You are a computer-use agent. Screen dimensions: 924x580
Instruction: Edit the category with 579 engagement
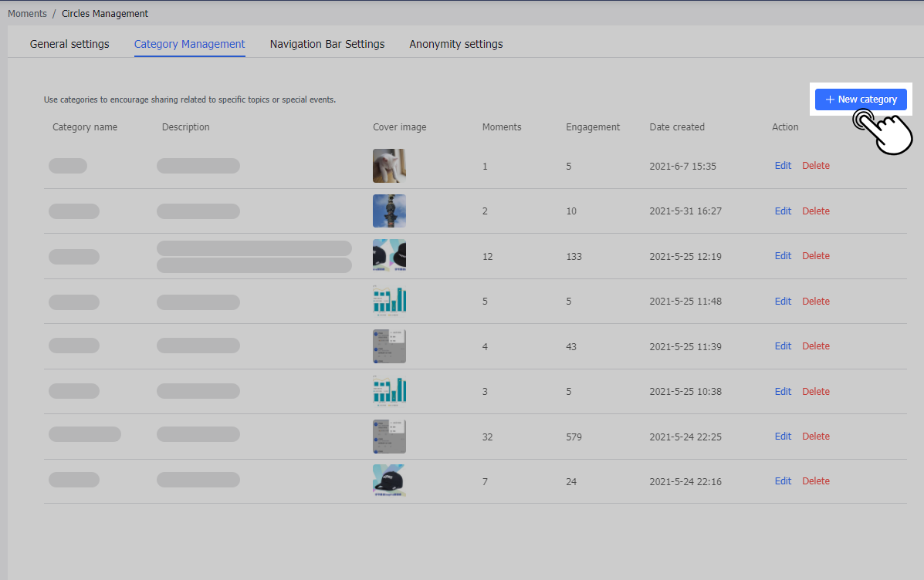[x=783, y=437]
